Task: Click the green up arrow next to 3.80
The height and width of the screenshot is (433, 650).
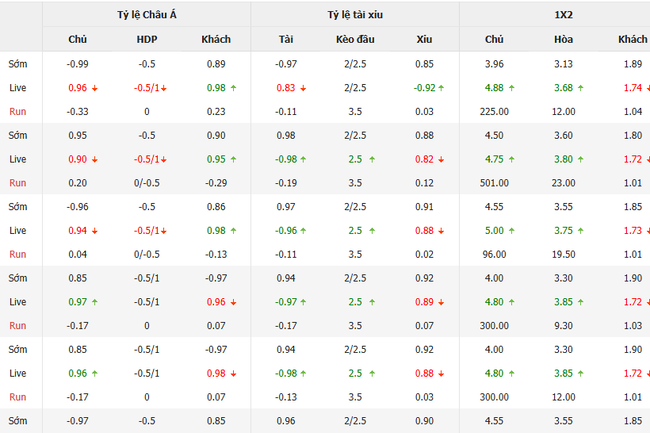Action: [x=583, y=159]
